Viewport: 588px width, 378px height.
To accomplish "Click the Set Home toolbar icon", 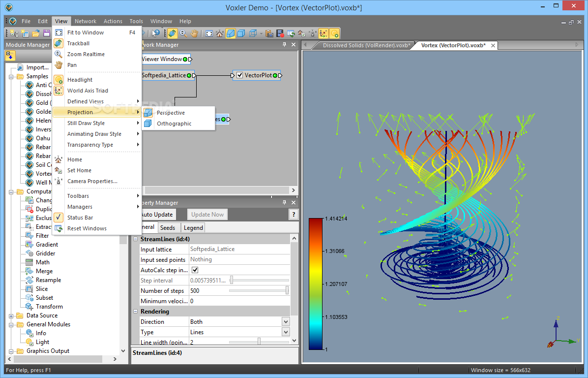I will tap(301, 33).
